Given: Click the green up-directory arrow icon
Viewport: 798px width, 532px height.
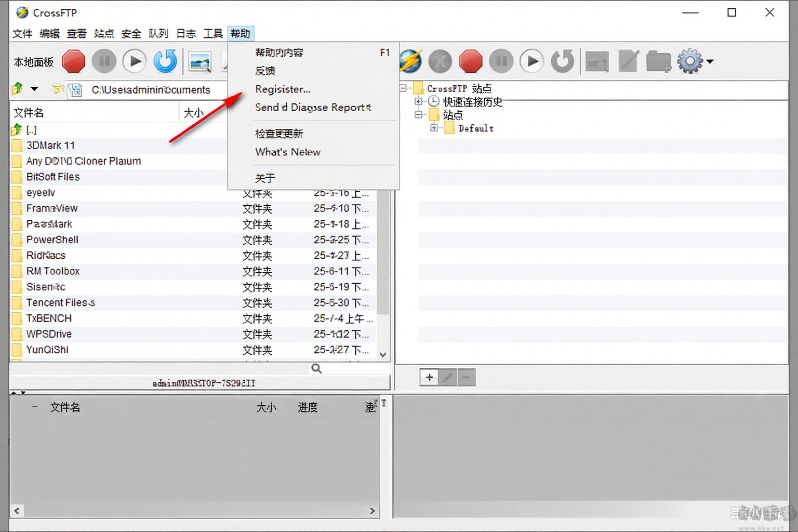Looking at the screenshot, I should coord(18,89).
